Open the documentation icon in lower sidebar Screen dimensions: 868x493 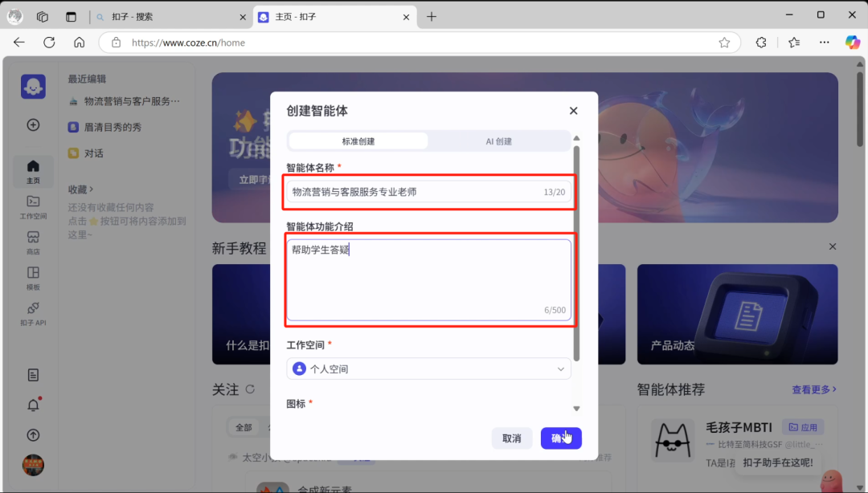33,374
